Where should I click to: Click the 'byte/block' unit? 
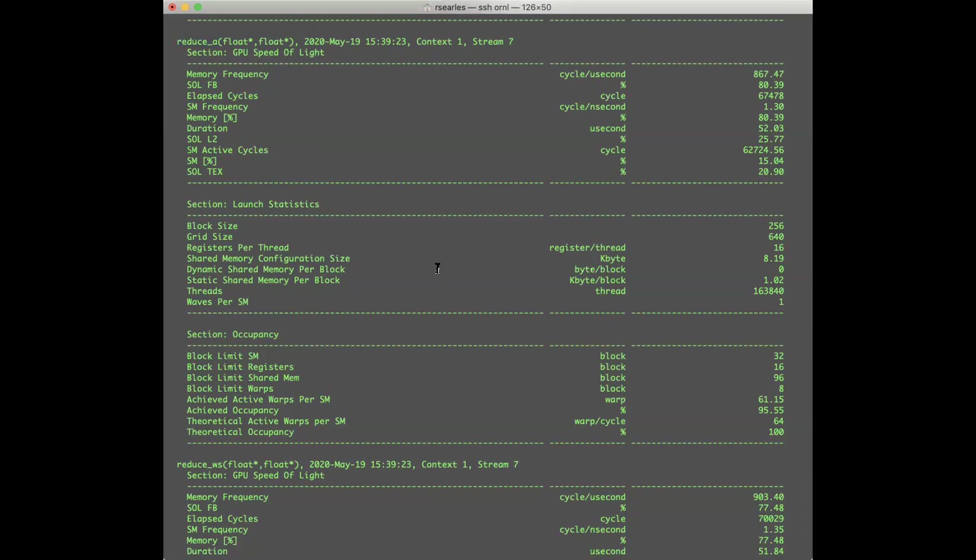(600, 270)
